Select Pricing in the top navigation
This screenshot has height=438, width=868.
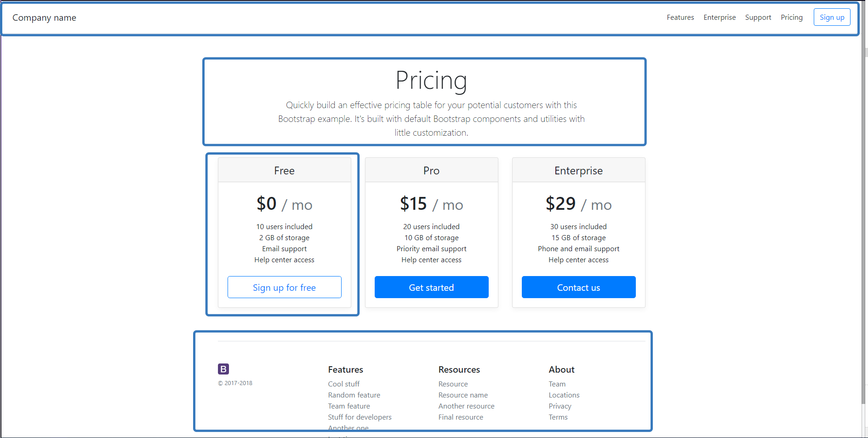pos(791,17)
